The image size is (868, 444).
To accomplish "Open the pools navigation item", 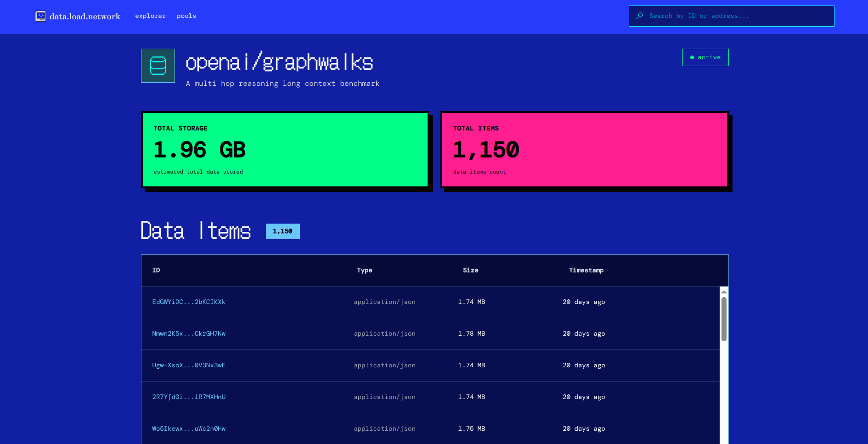I will pos(186,16).
